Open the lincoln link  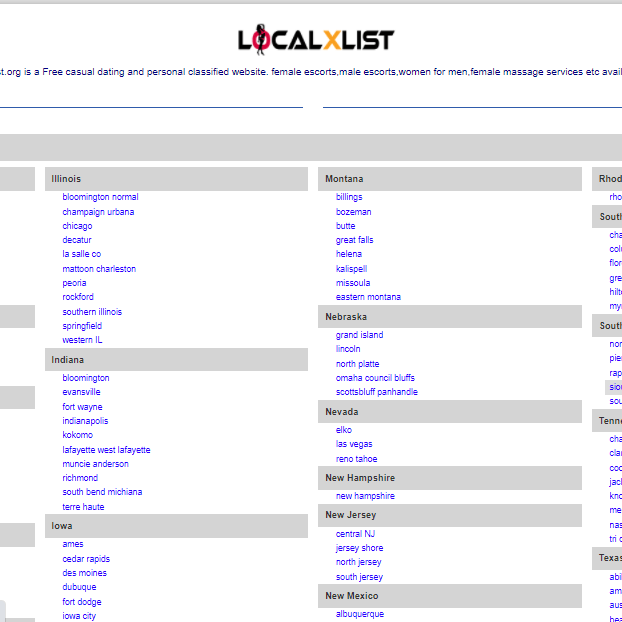348,349
